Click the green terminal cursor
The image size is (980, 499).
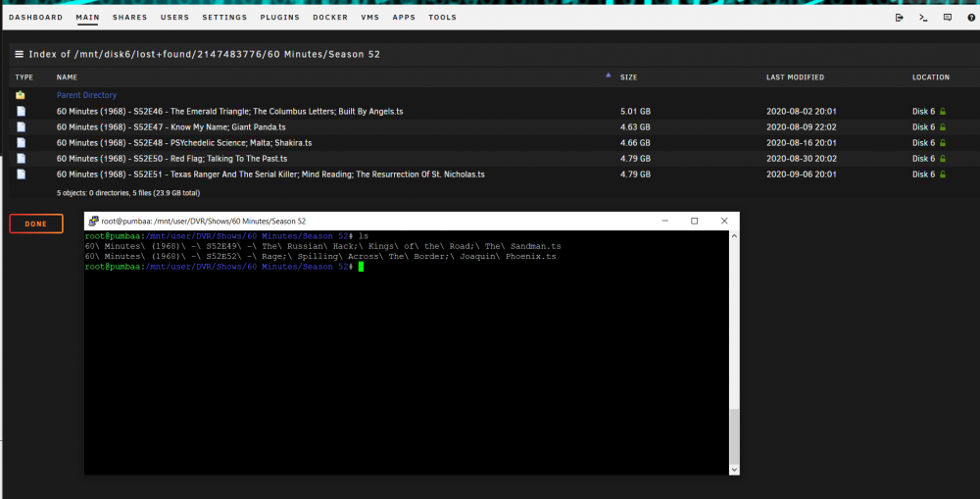coord(362,267)
